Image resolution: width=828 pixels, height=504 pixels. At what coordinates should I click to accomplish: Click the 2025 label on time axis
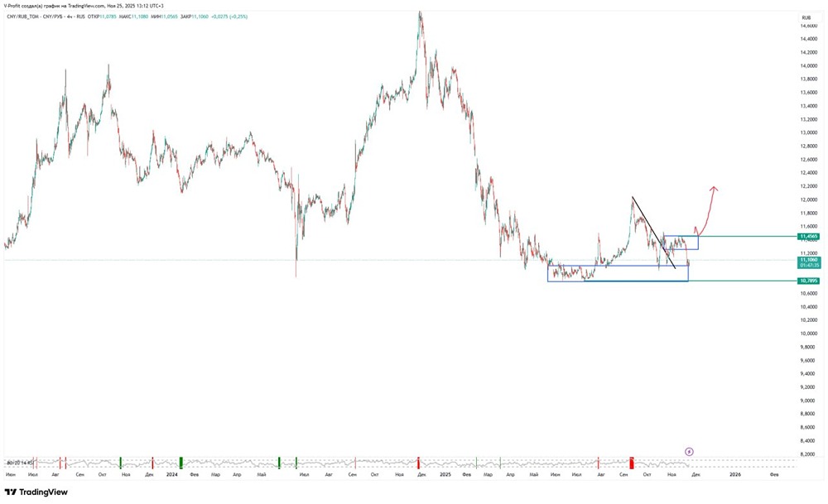tap(445, 475)
